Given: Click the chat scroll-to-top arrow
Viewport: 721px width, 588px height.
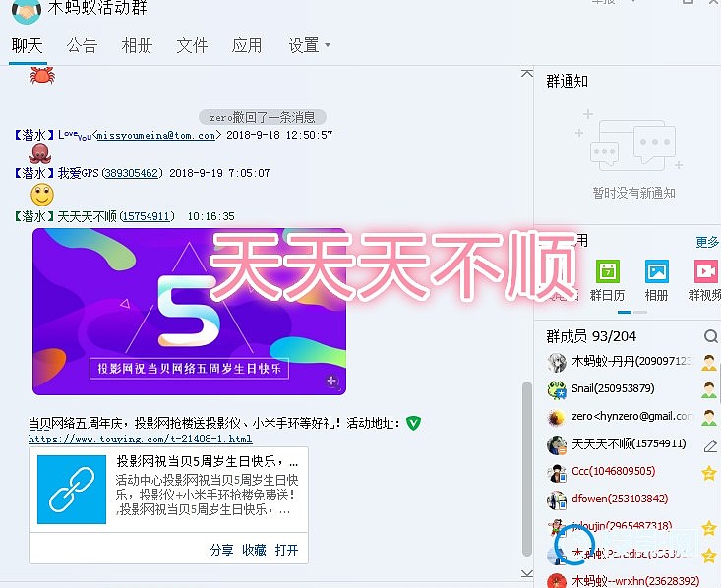Looking at the screenshot, I should [x=527, y=73].
